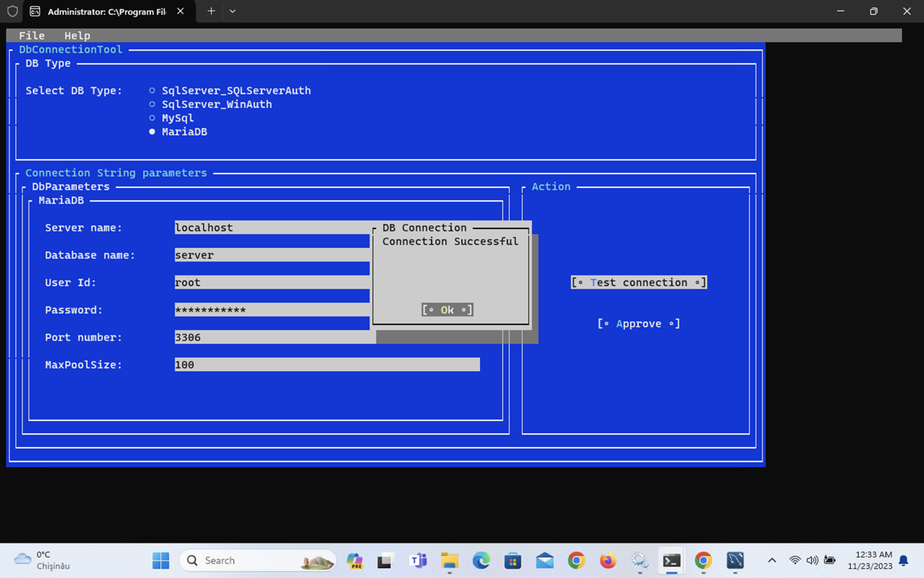Open the Mail app in taskbar
The image size is (924, 578).
click(545, 561)
